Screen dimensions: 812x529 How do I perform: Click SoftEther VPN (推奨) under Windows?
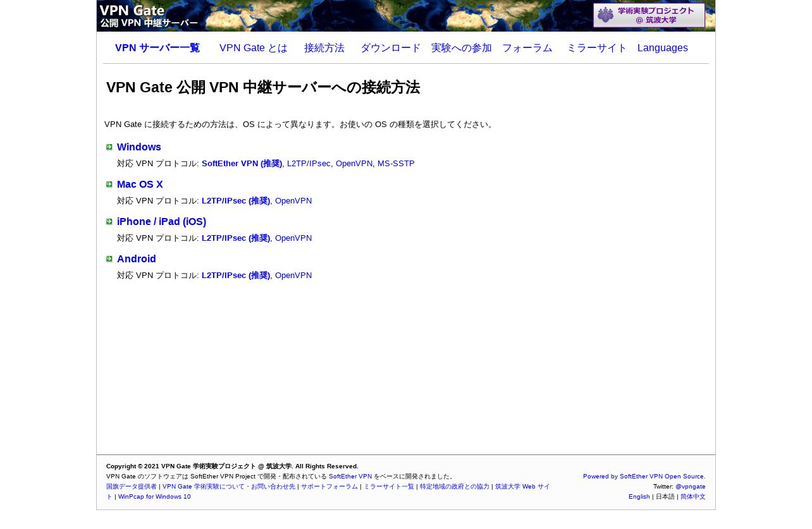coord(242,164)
